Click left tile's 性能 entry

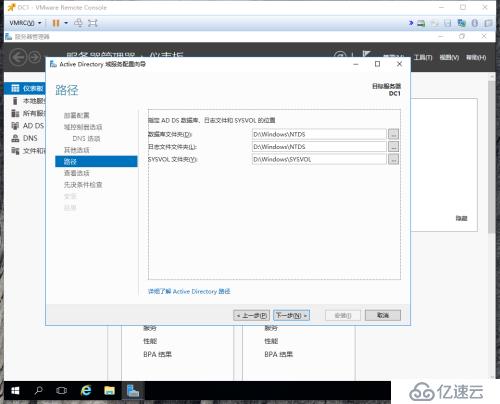pos(150,341)
